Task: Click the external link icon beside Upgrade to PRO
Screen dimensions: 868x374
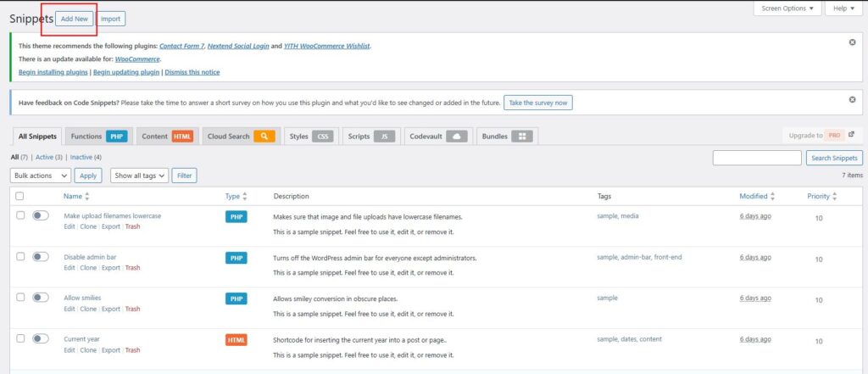Action: tap(851, 135)
